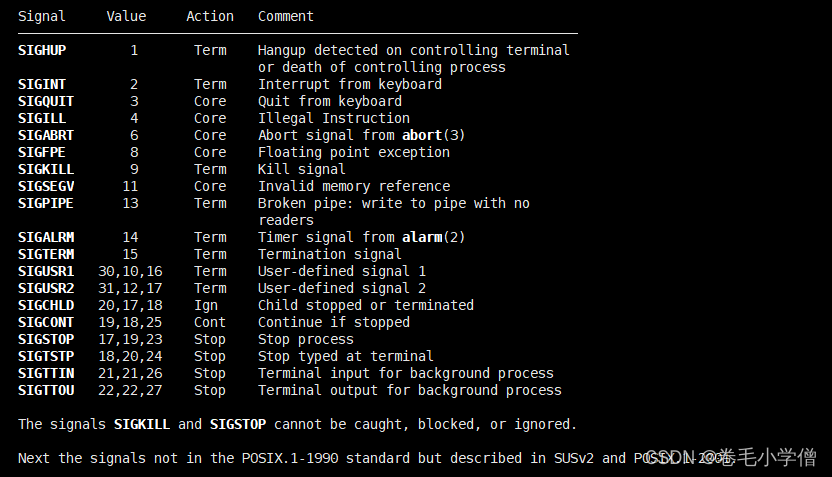Click the SIGCHLD action Ign
This screenshot has height=477, width=832.
pos(206,306)
